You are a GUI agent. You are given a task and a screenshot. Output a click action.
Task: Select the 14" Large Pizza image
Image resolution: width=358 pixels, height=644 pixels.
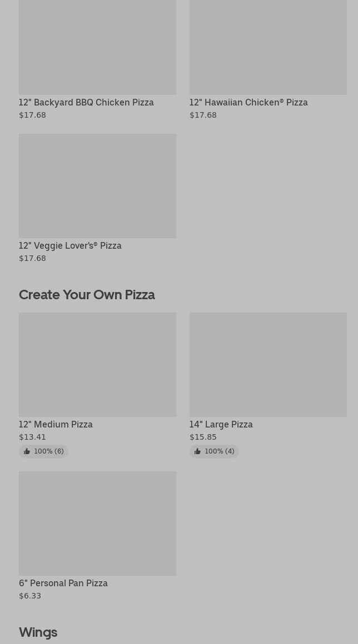click(x=268, y=364)
